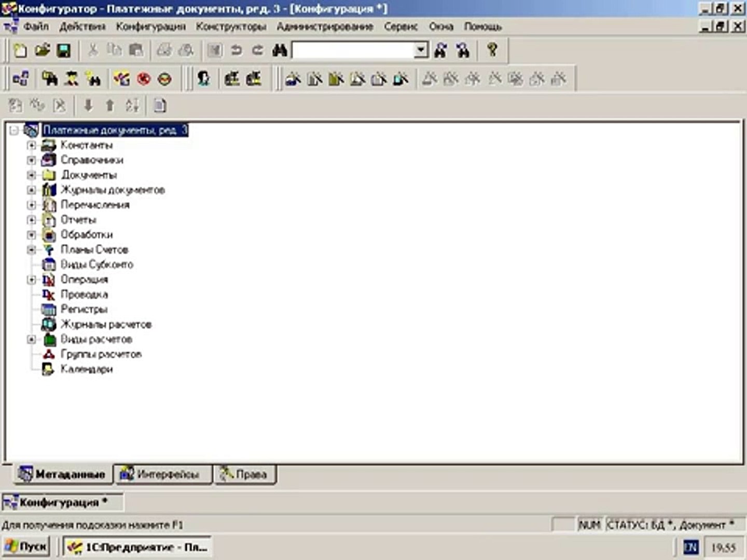The height and width of the screenshot is (560, 747).
Task: Expand the Виды расчетов branch
Action: pyautogui.click(x=31, y=340)
